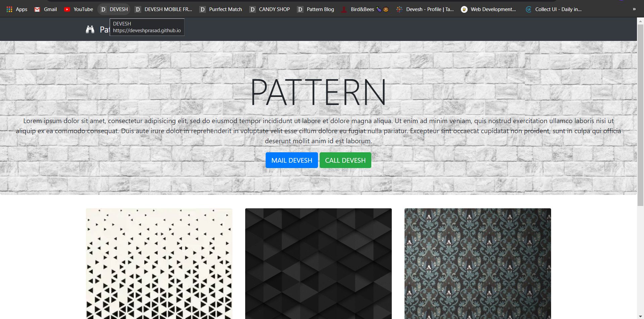
Task: Click Collect UI bookmark favicon
Action: 529,9
